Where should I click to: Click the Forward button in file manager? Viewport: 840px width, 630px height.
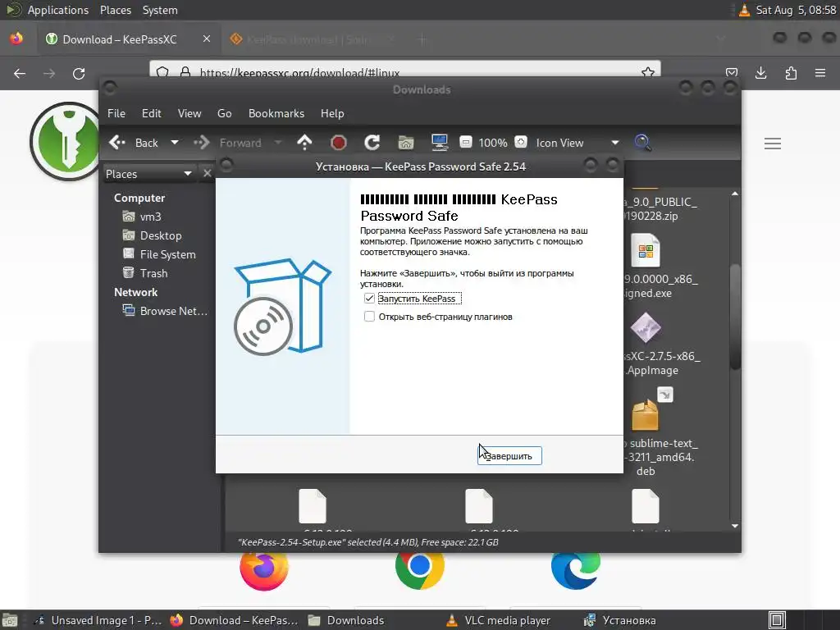tap(228, 143)
